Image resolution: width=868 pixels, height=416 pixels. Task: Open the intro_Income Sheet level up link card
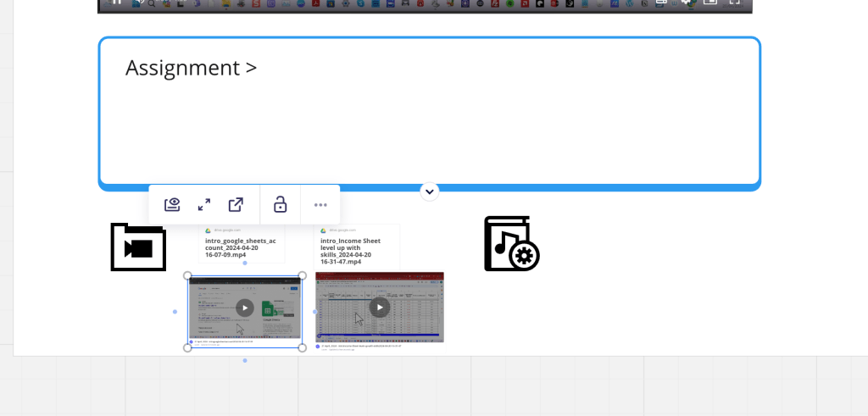click(357, 247)
